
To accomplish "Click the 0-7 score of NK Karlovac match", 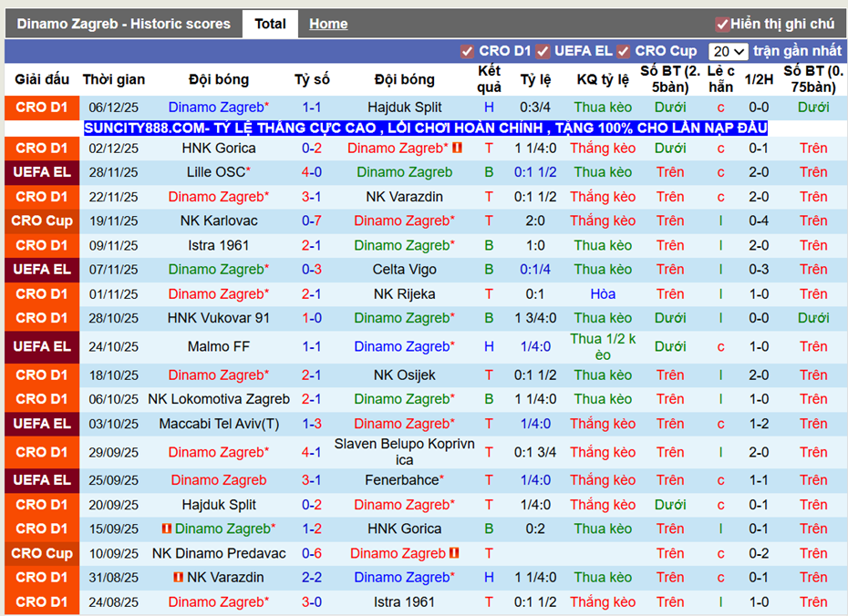I will [312, 221].
